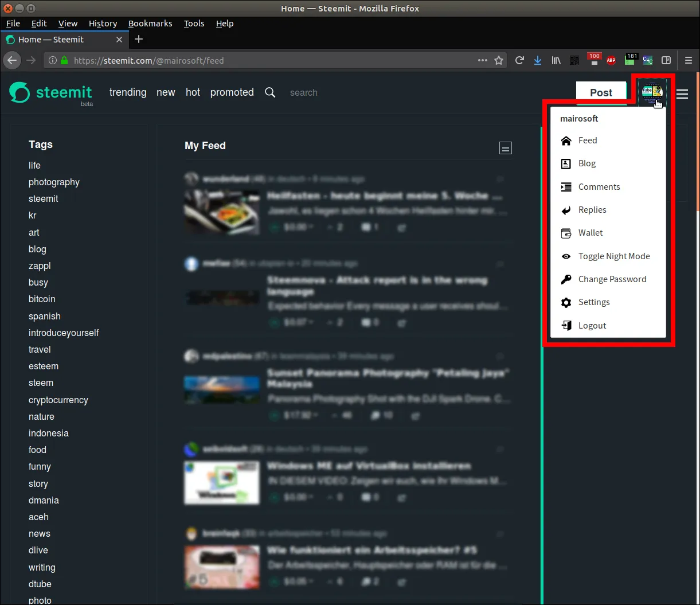The image size is (700, 605).
Task: Click the address bar URL
Action: 149,60
